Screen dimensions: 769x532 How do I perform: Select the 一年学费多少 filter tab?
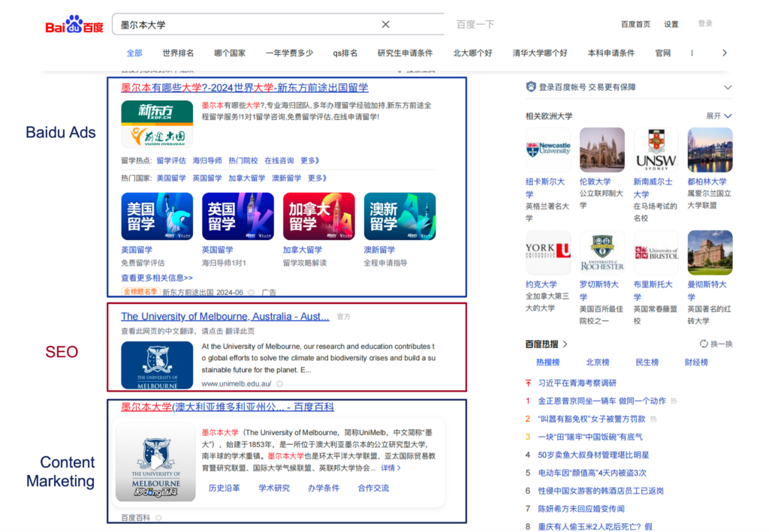(289, 53)
